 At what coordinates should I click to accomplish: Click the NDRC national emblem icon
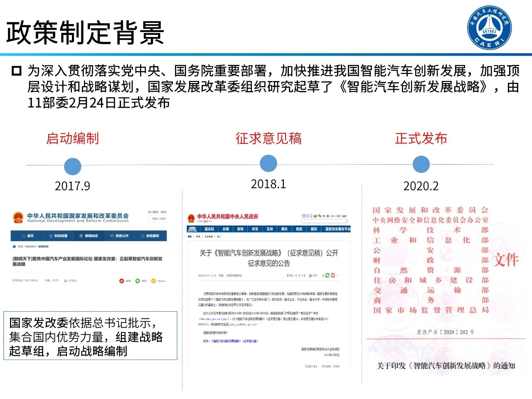(x=18, y=218)
